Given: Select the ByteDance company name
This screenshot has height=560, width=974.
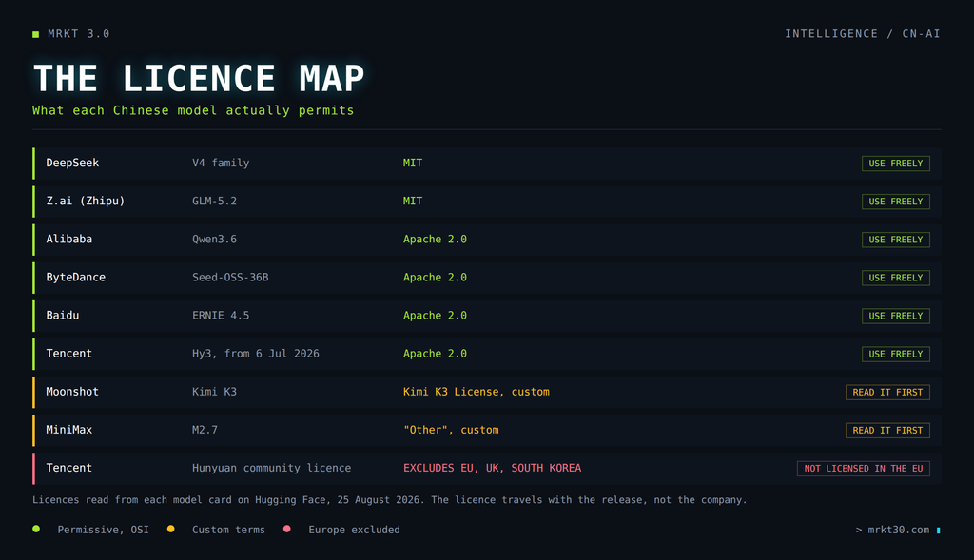Looking at the screenshot, I should [x=76, y=278].
